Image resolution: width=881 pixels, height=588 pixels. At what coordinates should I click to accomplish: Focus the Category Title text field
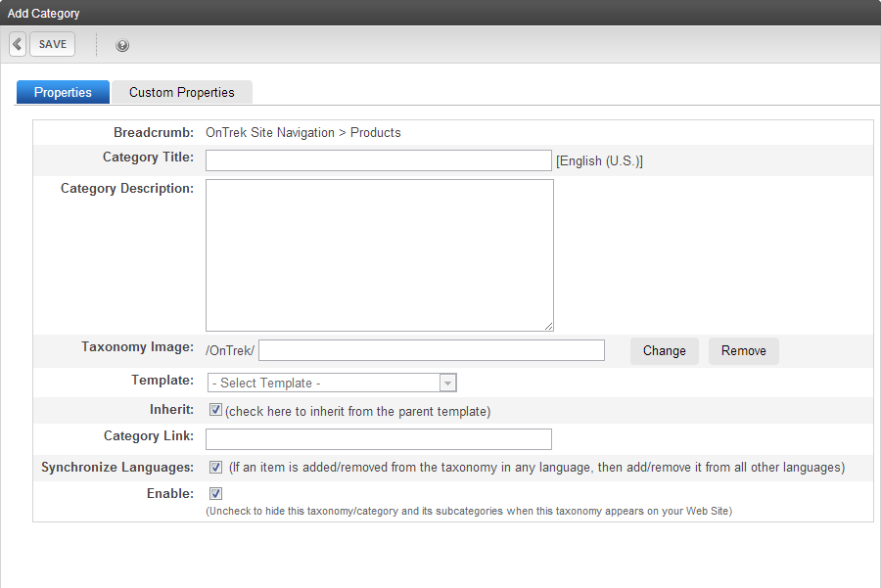pos(379,160)
